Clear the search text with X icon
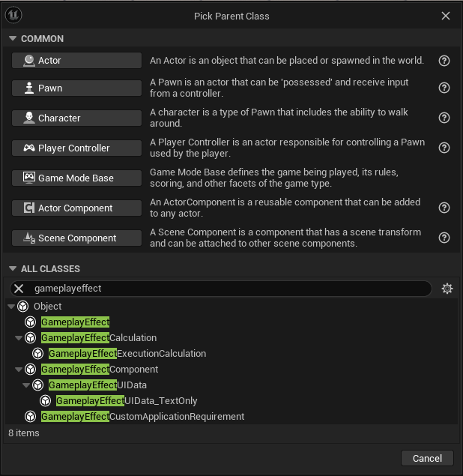Viewport: 463px width, 476px height. point(19,289)
